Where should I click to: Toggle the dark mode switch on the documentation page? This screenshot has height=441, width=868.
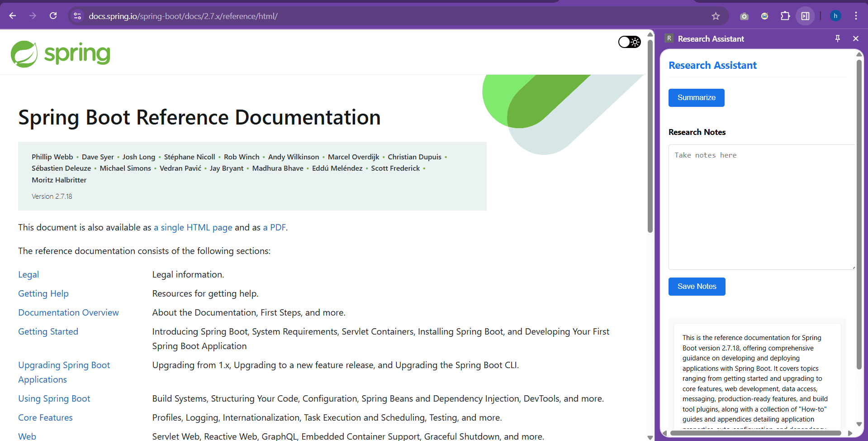(x=629, y=42)
